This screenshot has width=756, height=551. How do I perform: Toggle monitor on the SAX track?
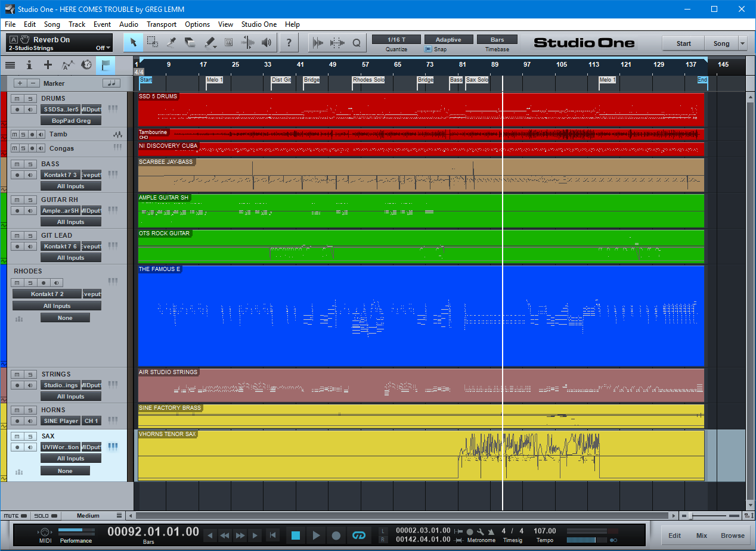[x=30, y=447]
